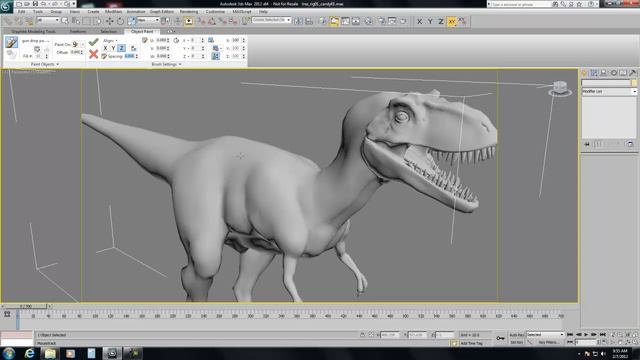Open the Create command panel tab
The width and height of the screenshot is (640, 360).
point(584,73)
